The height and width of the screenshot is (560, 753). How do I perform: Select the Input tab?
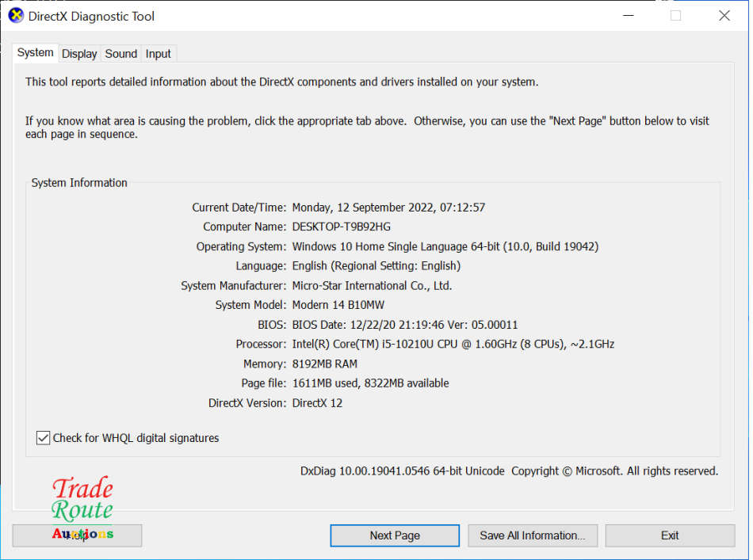[158, 54]
